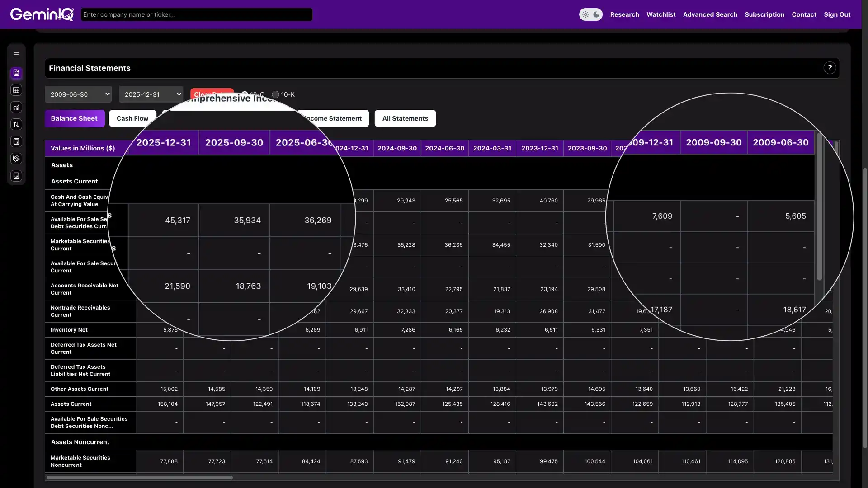Select the 10-Q radio button
The width and height of the screenshot is (868, 488).
tap(245, 94)
